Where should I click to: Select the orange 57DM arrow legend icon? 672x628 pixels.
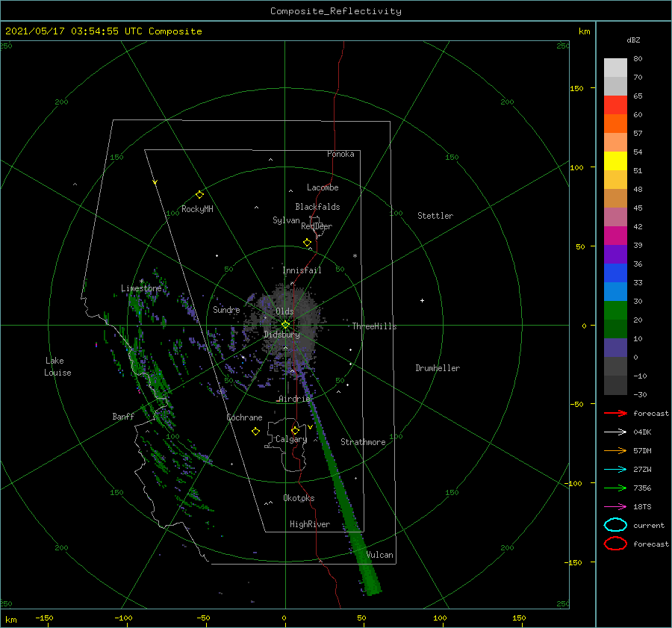click(x=615, y=450)
